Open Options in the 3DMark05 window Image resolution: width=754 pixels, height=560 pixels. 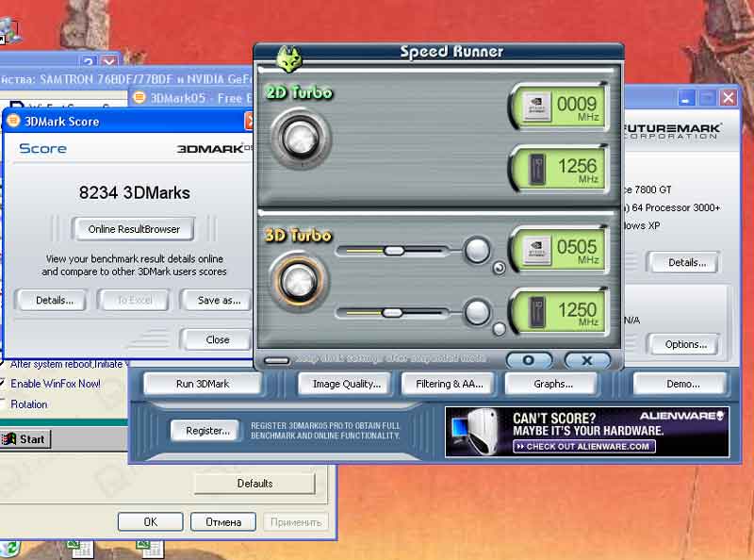[685, 344]
